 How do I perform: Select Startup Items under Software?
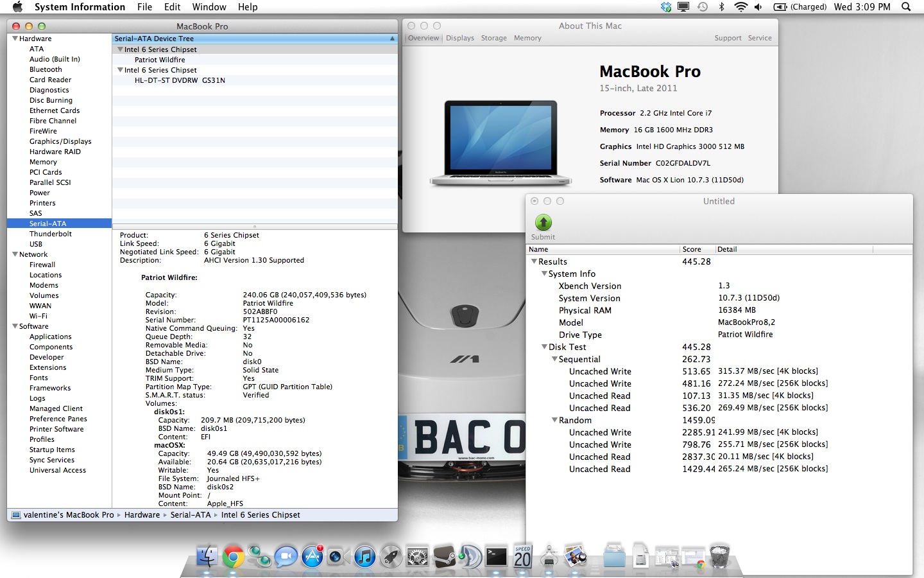tap(52, 450)
